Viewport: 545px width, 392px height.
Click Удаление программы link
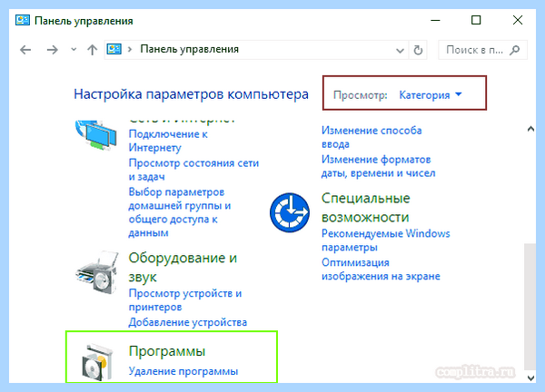(183, 371)
